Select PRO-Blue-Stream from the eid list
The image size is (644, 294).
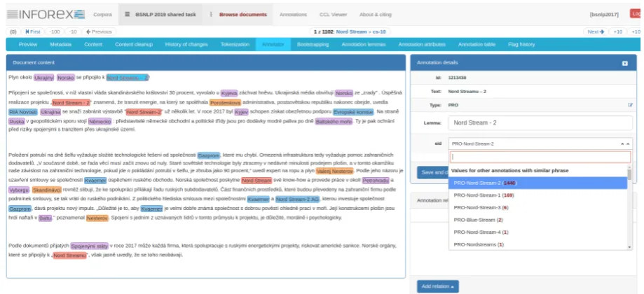tap(537, 220)
